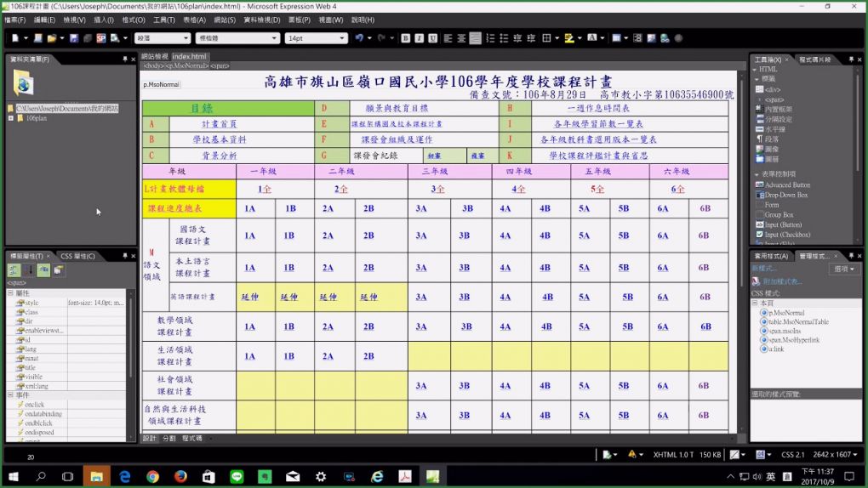Collapse the 表單控制項 toolbox group

click(757, 174)
